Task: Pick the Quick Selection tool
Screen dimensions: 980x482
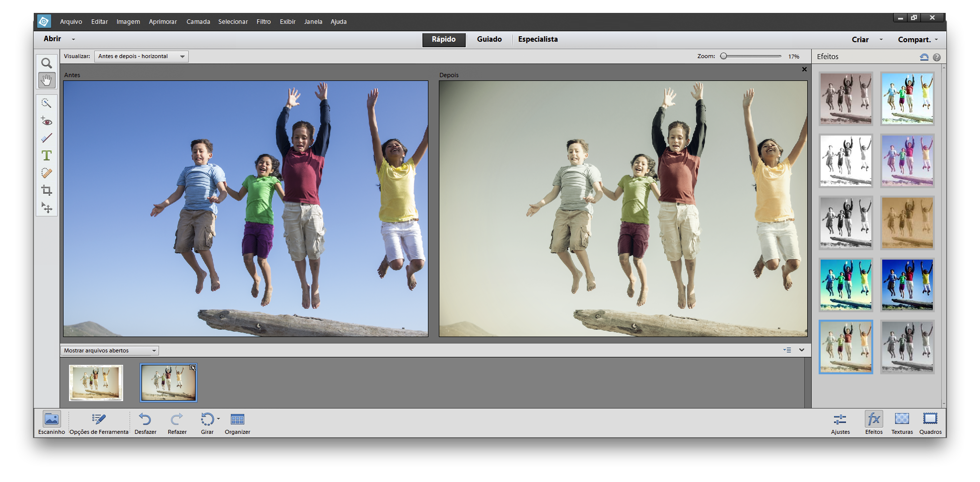Action: click(47, 103)
